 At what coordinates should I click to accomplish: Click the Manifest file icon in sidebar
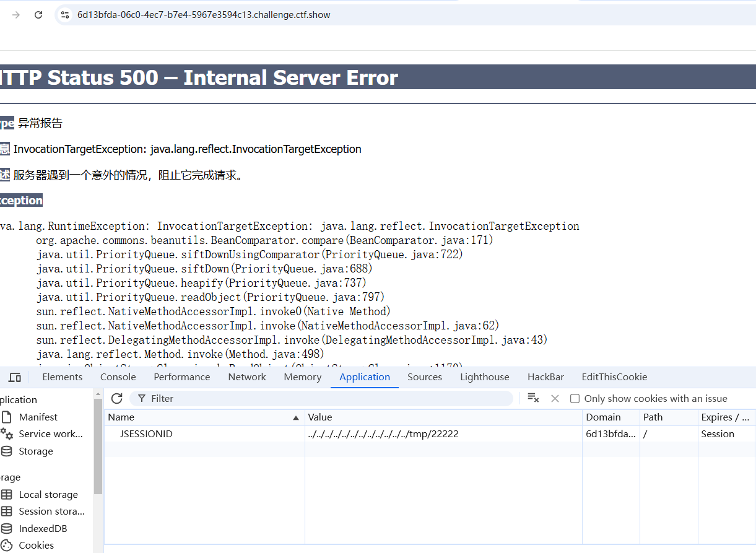[7, 417]
